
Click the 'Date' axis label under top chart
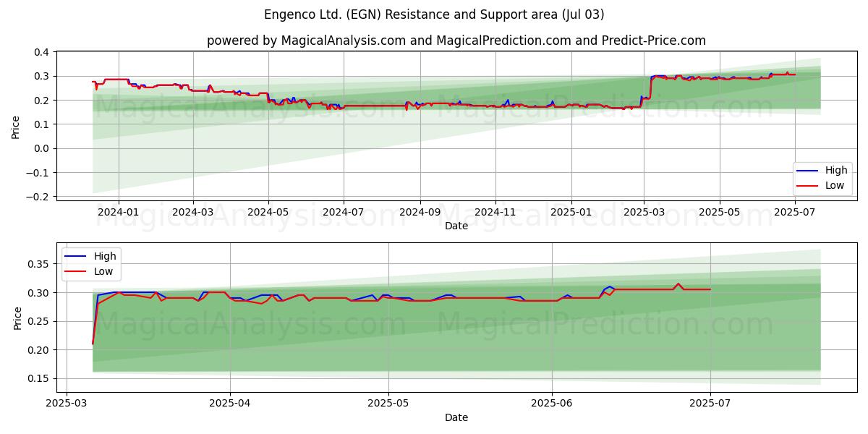coord(456,226)
